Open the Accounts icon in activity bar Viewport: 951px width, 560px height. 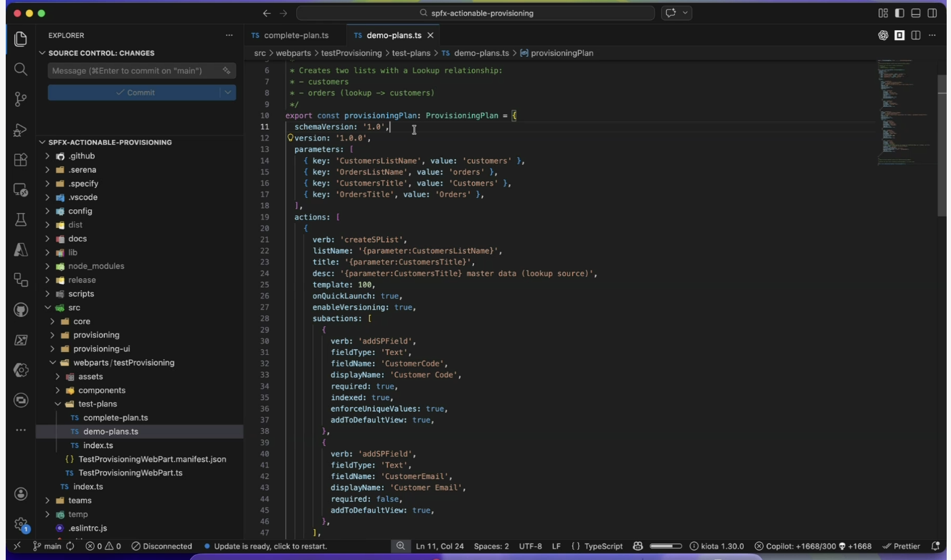coord(21,494)
